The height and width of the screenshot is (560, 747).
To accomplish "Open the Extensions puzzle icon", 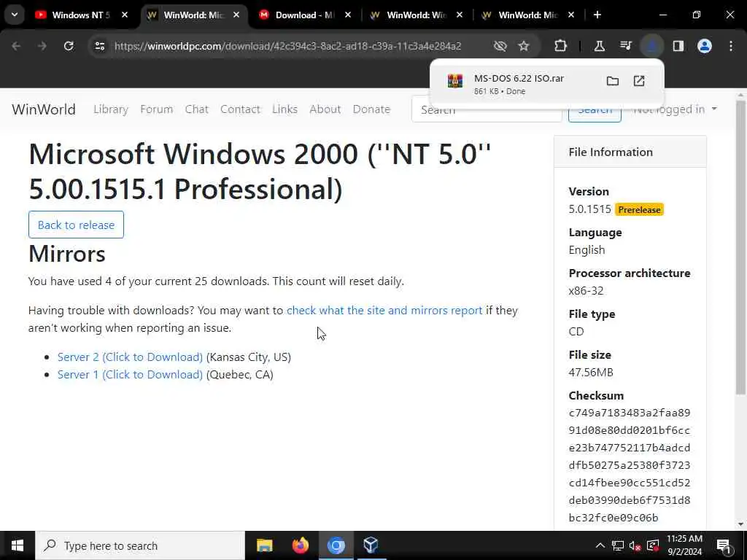I will tap(561, 46).
